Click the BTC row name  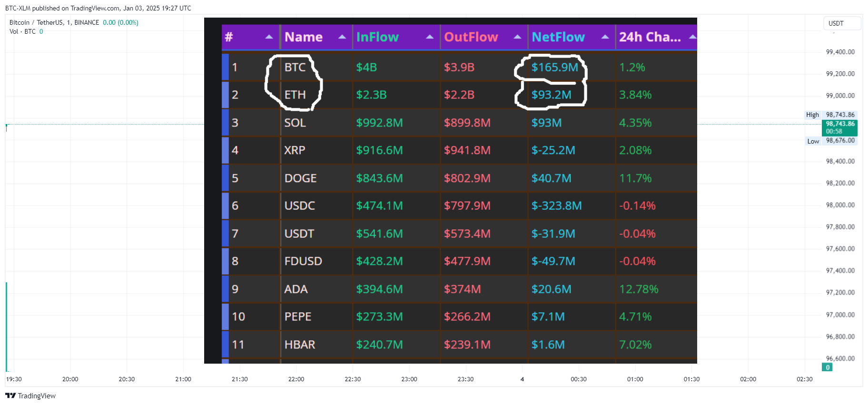coord(295,67)
